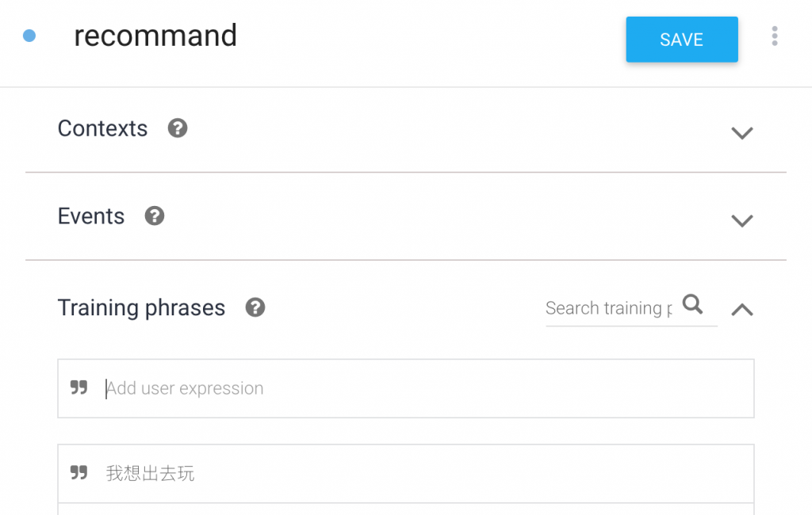Open the help icon next to Events
This screenshot has width=812, height=515.
click(155, 216)
